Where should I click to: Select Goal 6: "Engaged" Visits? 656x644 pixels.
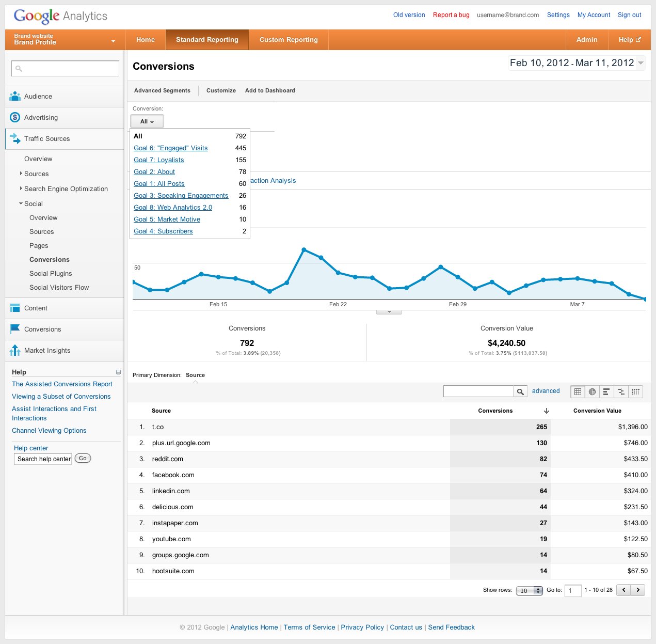171,148
